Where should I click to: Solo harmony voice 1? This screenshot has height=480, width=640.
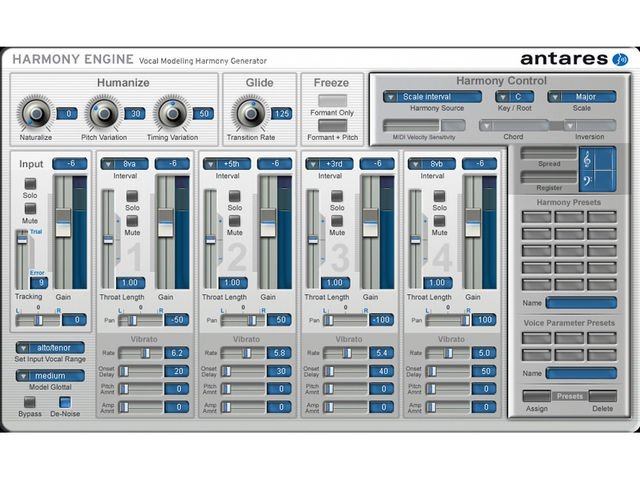[132, 196]
